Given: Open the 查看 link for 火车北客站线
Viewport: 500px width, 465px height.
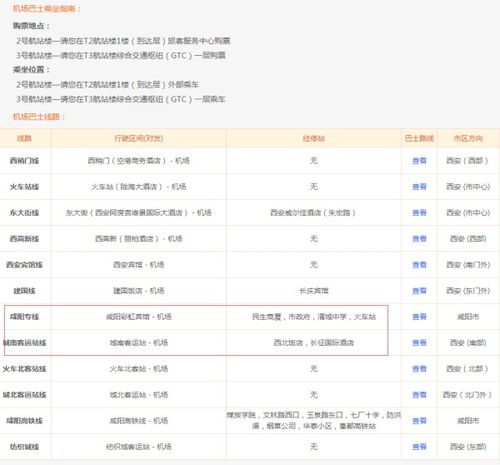Looking at the screenshot, I should click(419, 369).
